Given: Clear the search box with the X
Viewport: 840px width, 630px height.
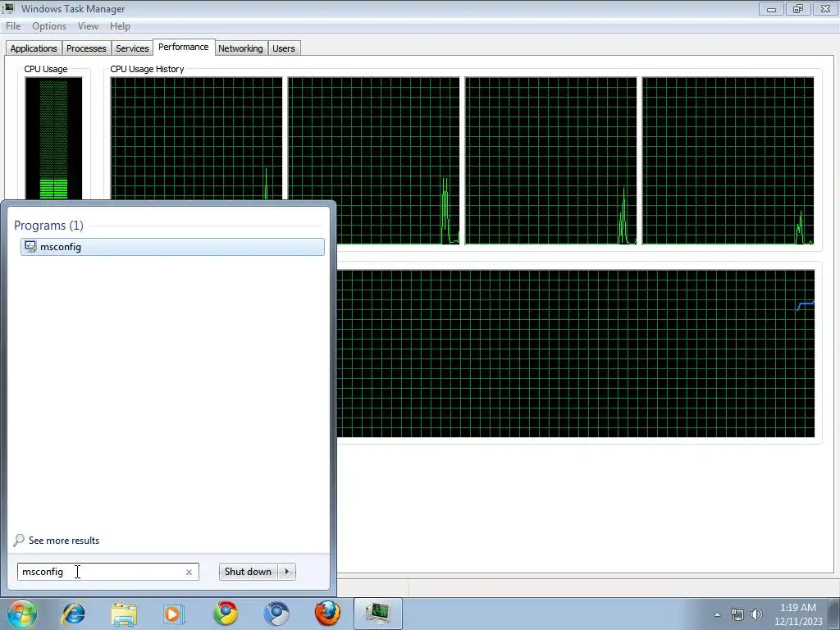Looking at the screenshot, I should [189, 572].
